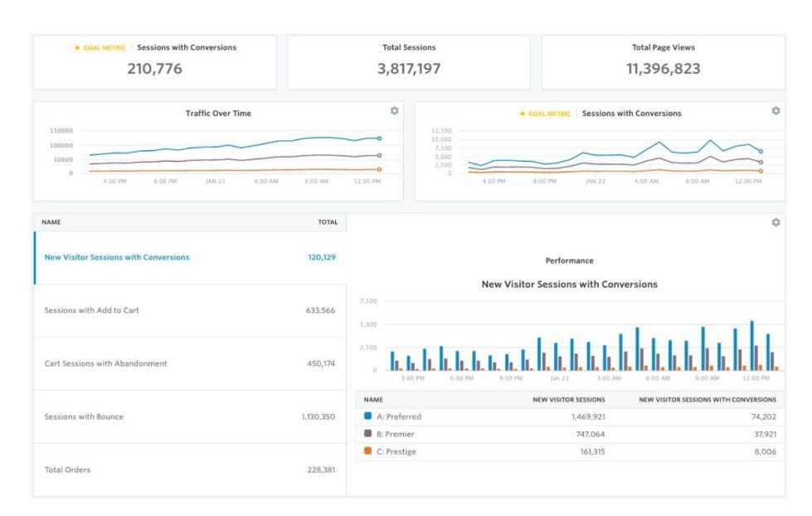Click the B: Premier legend color swatch
The height and width of the screenshot is (516, 812).
coord(367,434)
